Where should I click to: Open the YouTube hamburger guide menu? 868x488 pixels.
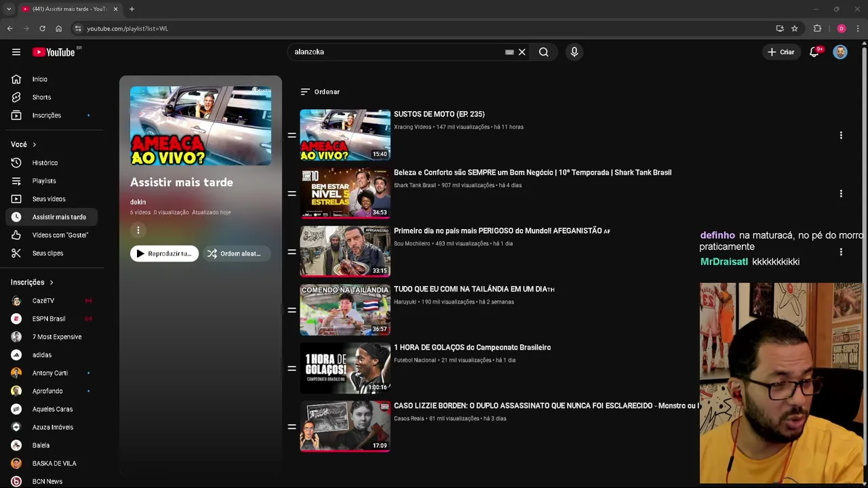coord(16,52)
